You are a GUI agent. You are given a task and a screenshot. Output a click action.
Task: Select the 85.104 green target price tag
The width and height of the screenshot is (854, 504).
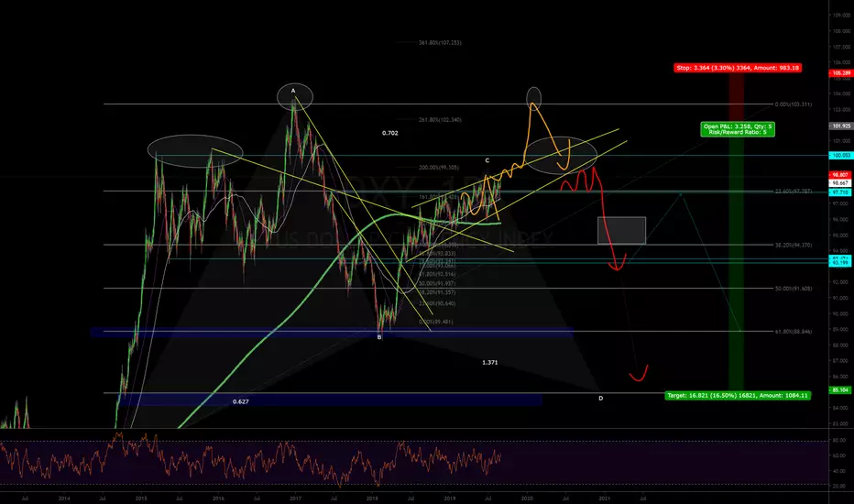tap(840, 390)
